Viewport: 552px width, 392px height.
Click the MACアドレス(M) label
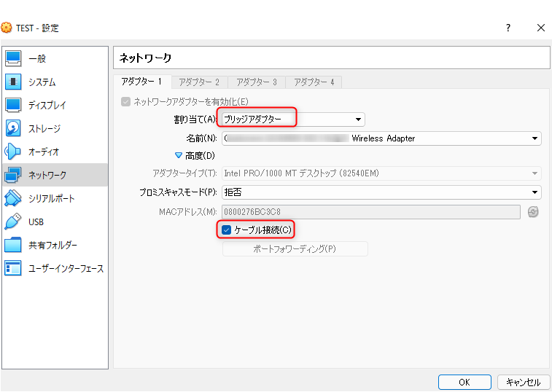pyautogui.click(x=187, y=212)
